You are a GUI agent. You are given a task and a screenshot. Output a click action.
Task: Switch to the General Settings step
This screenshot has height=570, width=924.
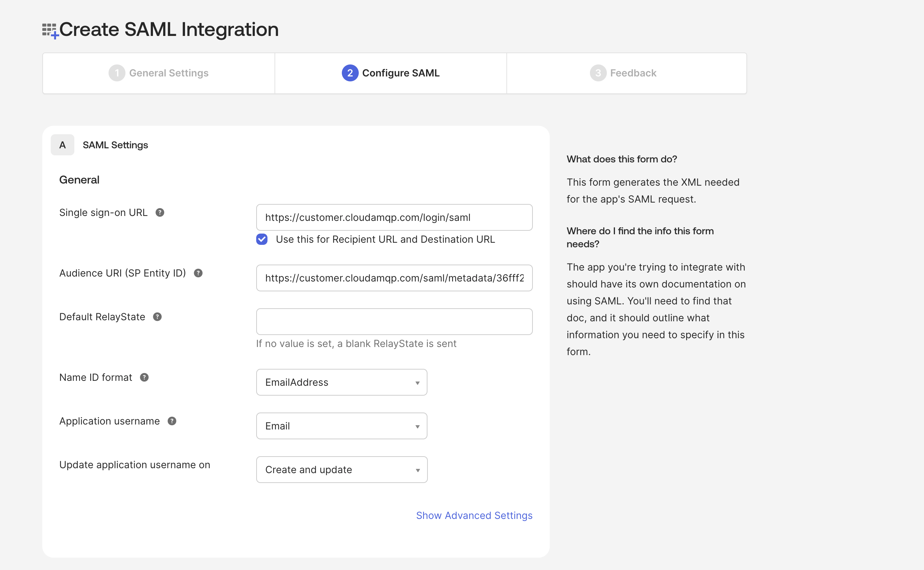[158, 73]
